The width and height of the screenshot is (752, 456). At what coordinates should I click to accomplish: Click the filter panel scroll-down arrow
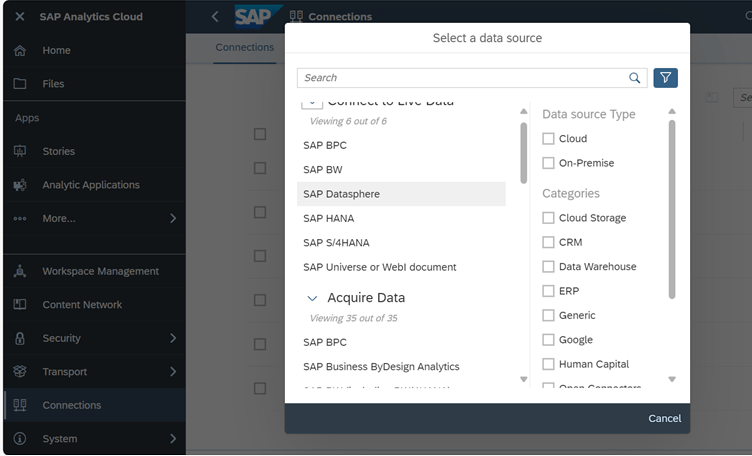(x=672, y=379)
